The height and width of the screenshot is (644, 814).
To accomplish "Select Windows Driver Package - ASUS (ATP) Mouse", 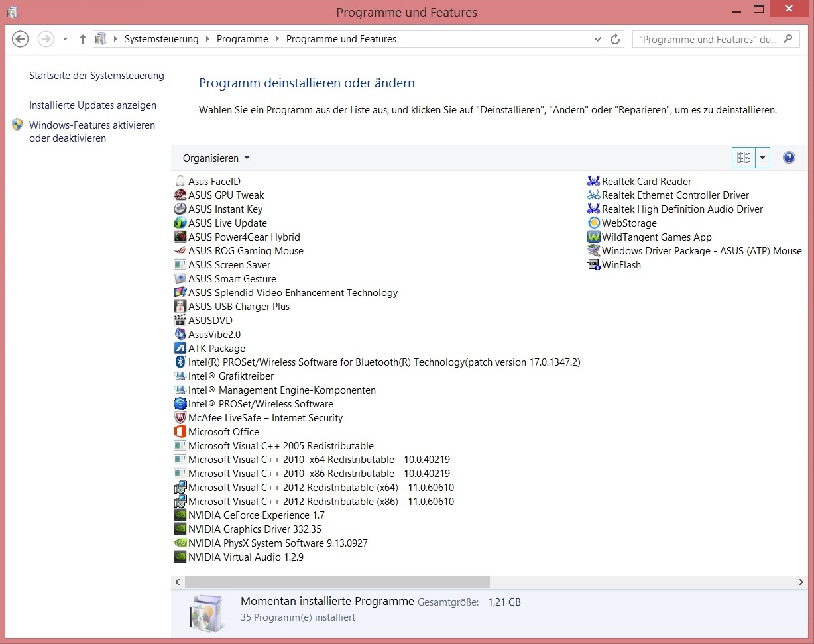I will coord(695,250).
